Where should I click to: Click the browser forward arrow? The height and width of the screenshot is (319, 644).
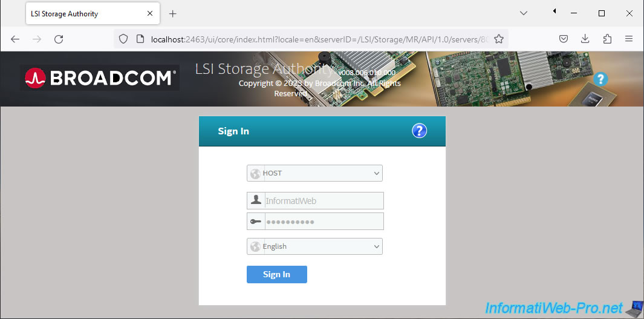click(x=37, y=39)
